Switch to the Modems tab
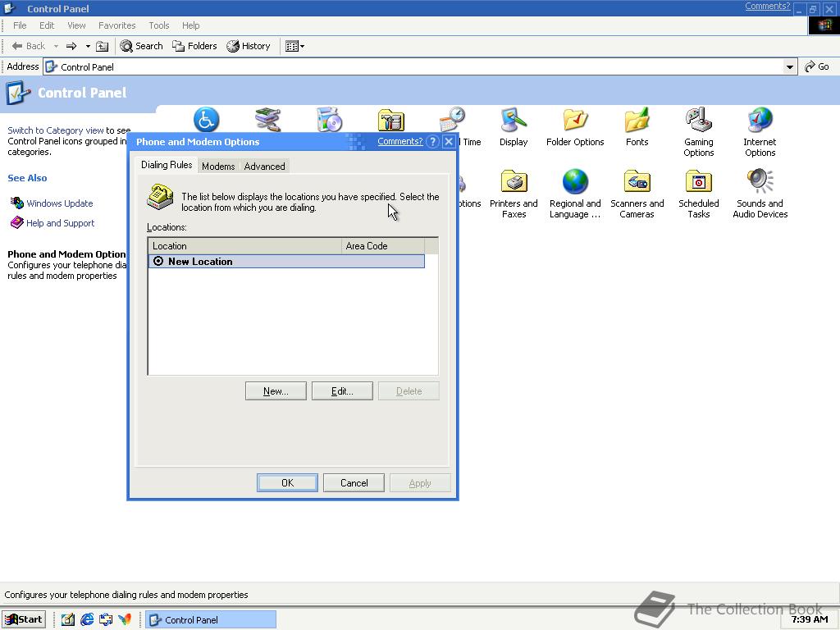The height and width of the screenshot is (630, 840). [218, 166]
